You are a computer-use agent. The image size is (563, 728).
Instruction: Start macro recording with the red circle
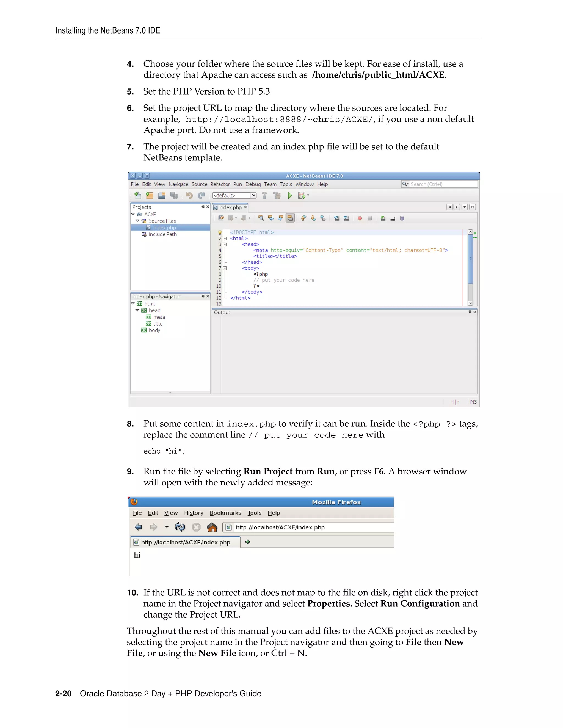(x=360, y=218)
